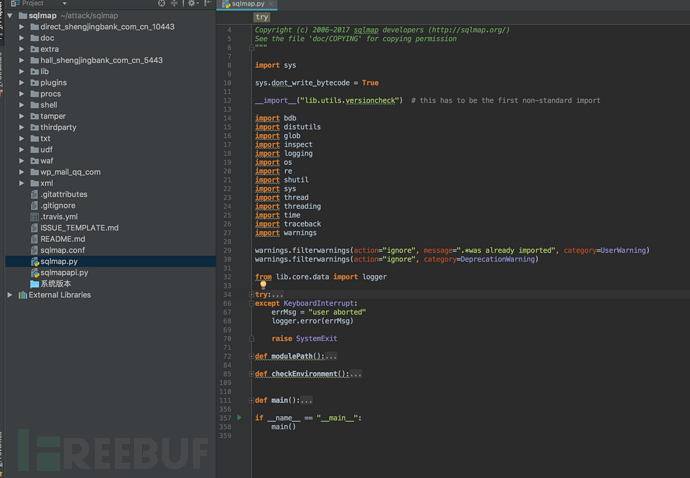This screenshot has height=478, width=690.
Task: Hide the Project panel with hide icon
Action: [x=207, y=3]
